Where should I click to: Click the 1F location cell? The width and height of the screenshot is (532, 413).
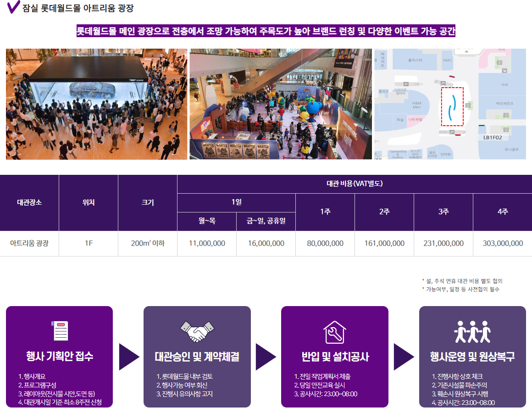coord(89,243)
